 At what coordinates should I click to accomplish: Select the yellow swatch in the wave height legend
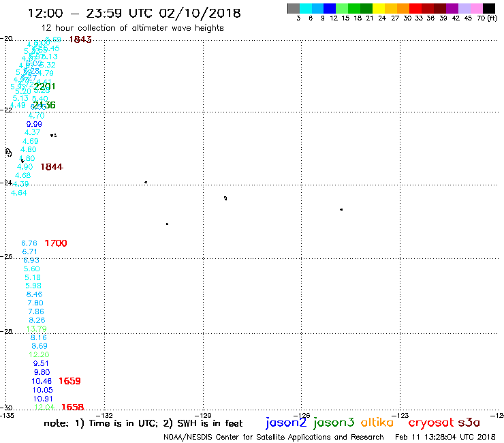(x=379, y=8)
